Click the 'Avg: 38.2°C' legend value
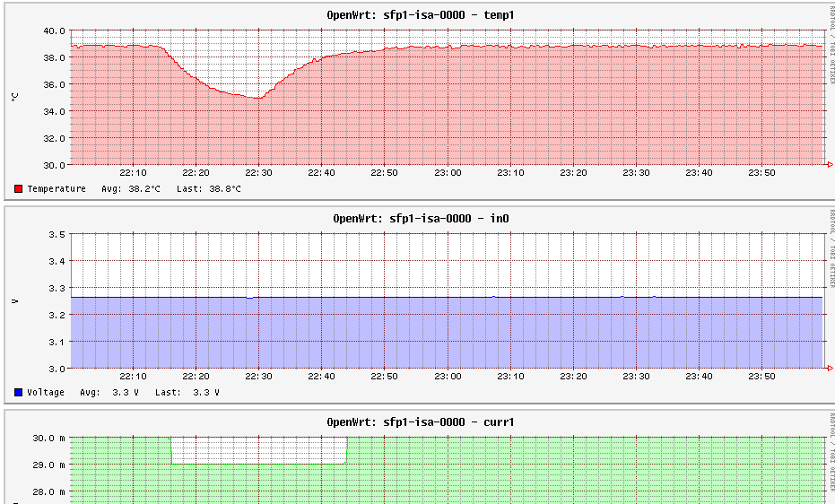 pos(130,189)
